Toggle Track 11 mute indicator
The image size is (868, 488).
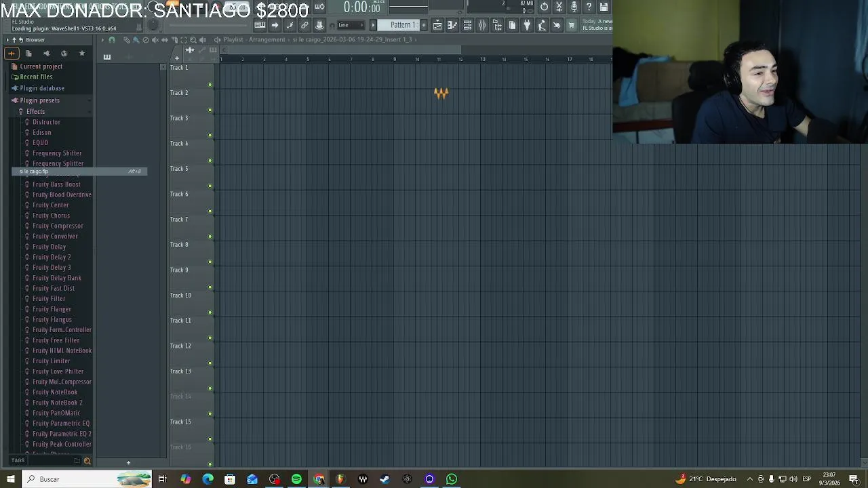coord(210,338)
